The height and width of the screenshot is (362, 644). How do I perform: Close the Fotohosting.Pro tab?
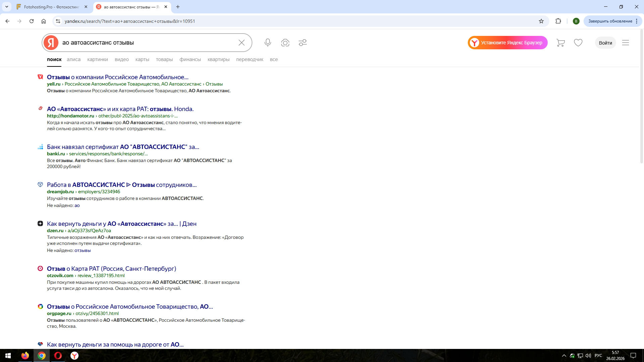(86, 7)
